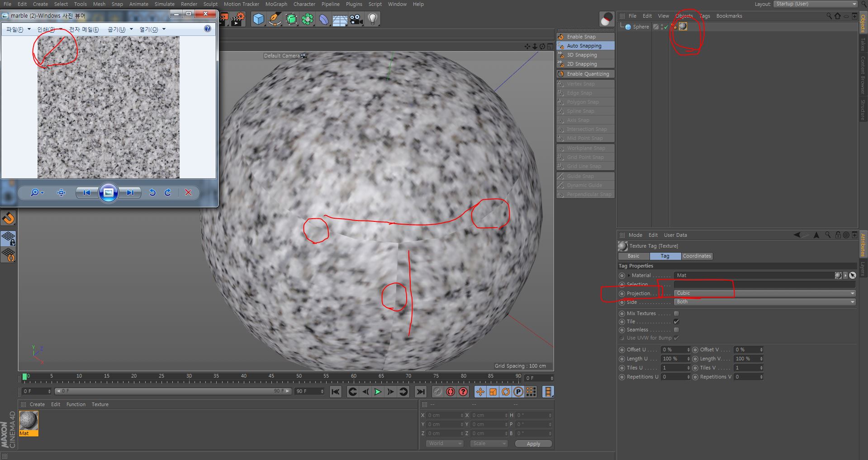Viewport: 868px width, 460px height.
Task: Open Edit Render Settings clapperboard icon
Action: (238, 19)
